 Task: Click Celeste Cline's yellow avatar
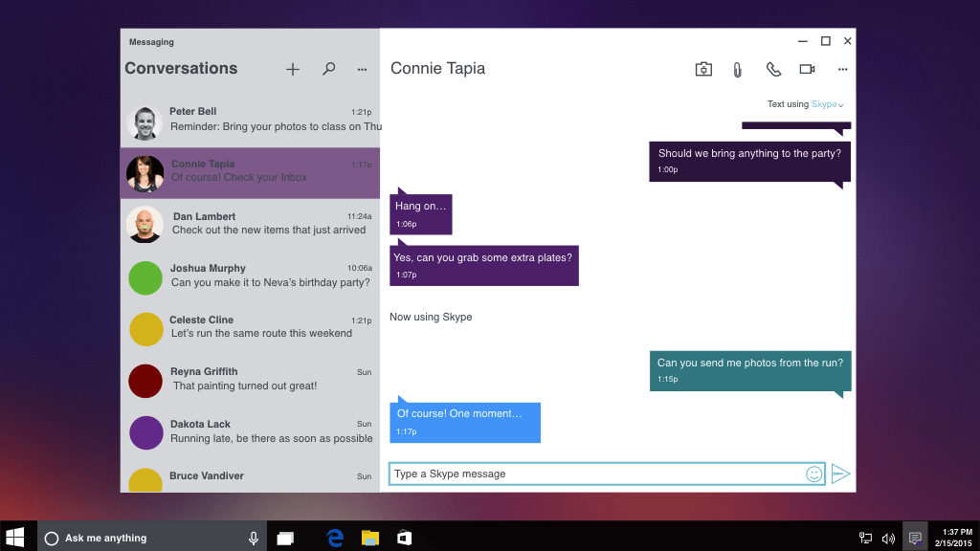pos(146,329)
